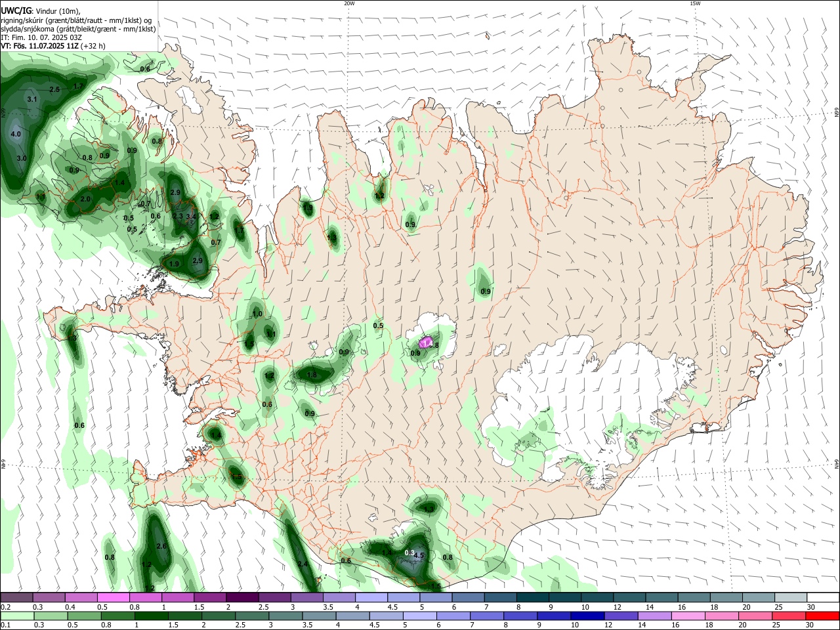Click the 'UWC/IG: Vindur (10m)' title text

click(x=41, y=11)
